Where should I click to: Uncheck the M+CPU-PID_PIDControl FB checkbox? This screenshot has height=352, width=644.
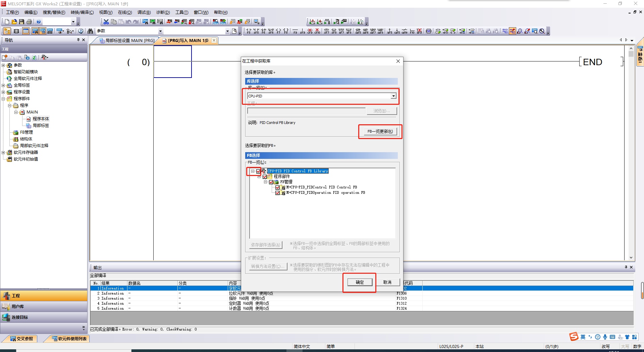(277, 187)
